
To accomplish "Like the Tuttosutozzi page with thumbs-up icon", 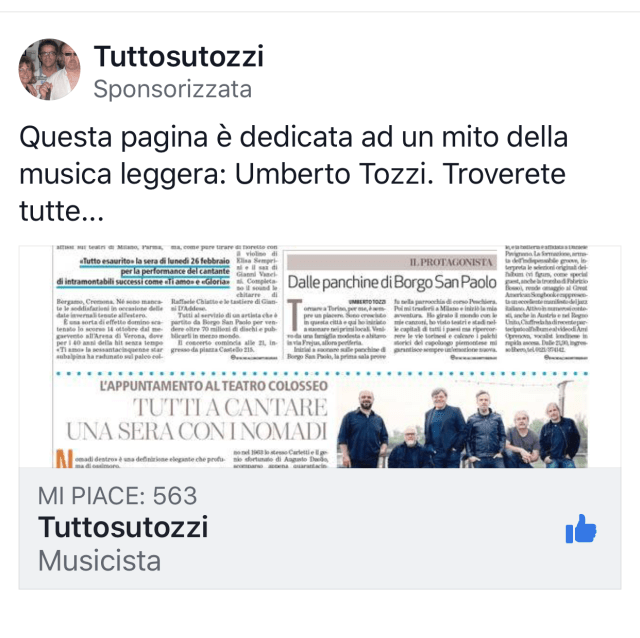I will click(x=581, y=529).
